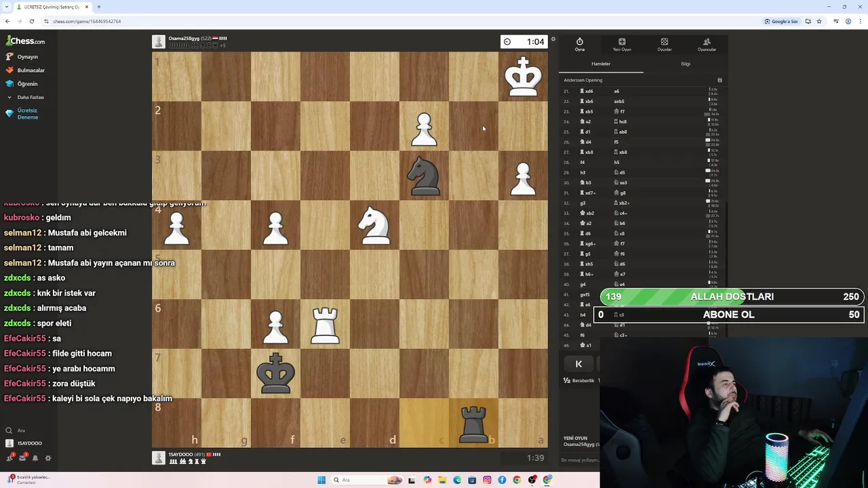Open Oynayın in the left sidebar
The width and height of the screenshot is (868, 488).
pos(22,57)
